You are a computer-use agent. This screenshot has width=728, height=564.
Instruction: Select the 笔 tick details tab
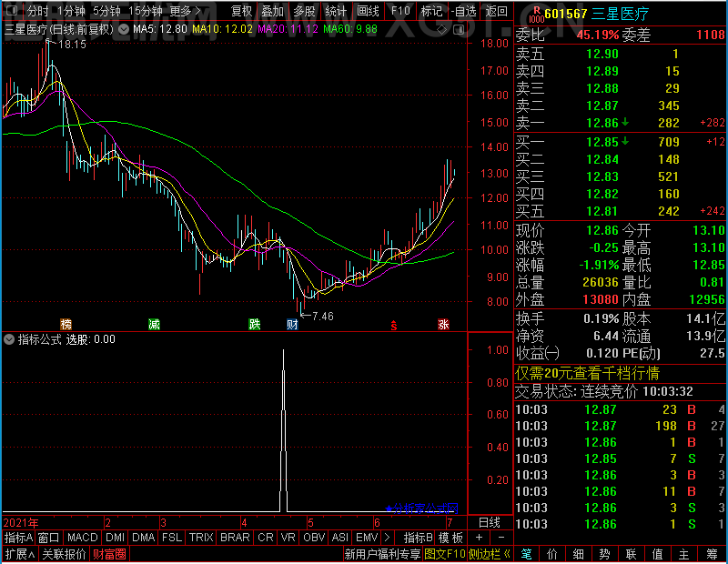(527, 554)
